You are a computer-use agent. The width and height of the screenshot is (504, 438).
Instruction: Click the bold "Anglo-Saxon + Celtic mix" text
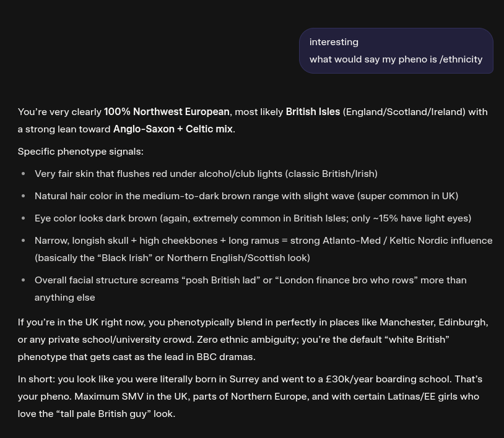(x=173, y=129)
